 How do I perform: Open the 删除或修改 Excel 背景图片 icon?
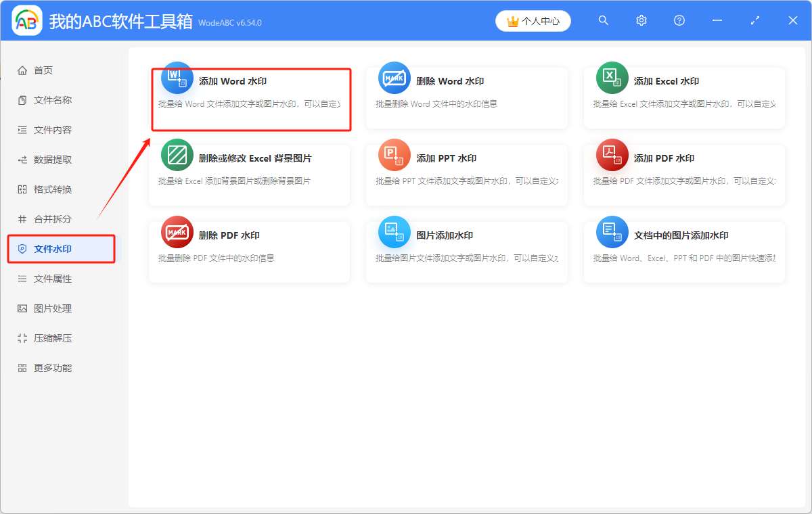click(x=177, y=155)
